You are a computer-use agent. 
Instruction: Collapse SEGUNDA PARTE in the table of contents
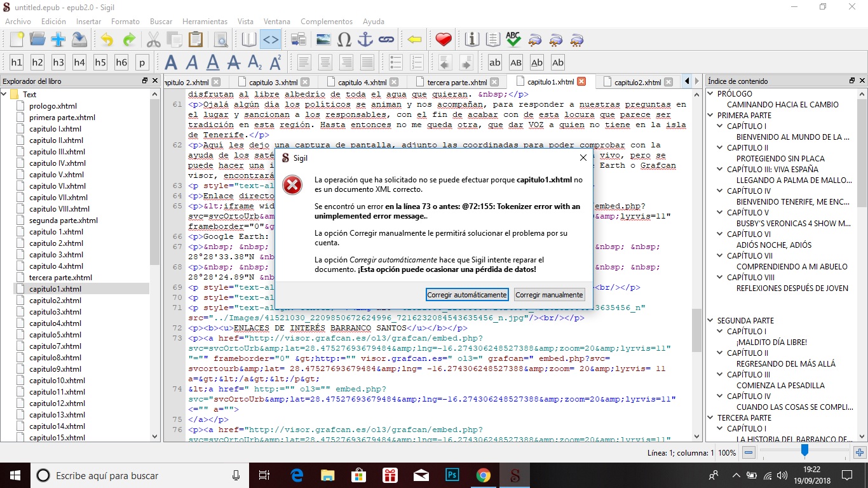tap(711, 320)
